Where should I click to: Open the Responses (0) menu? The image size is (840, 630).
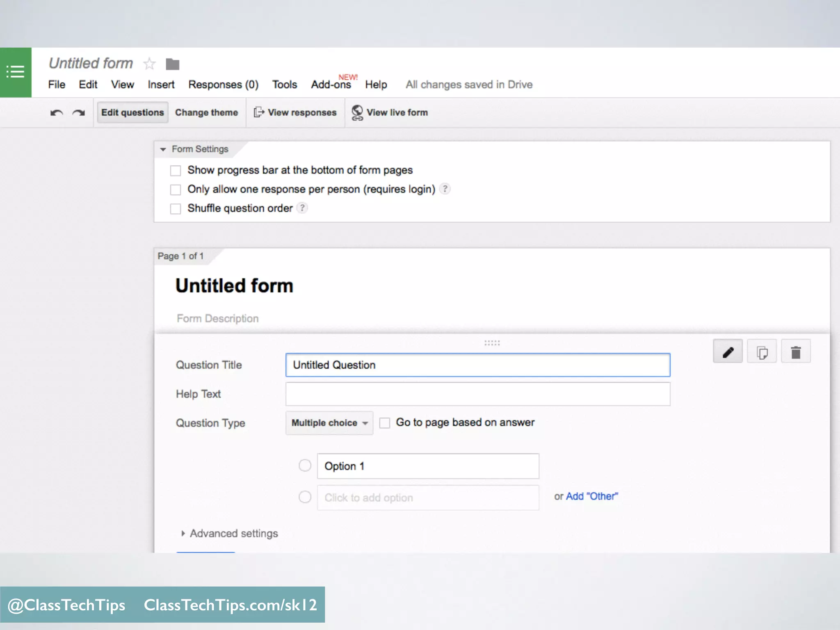(223, 84)
